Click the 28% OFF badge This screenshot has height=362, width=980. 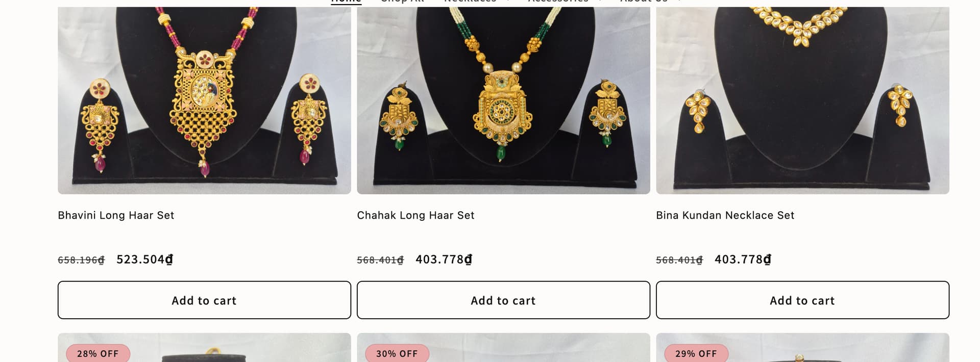coord(97,353)
